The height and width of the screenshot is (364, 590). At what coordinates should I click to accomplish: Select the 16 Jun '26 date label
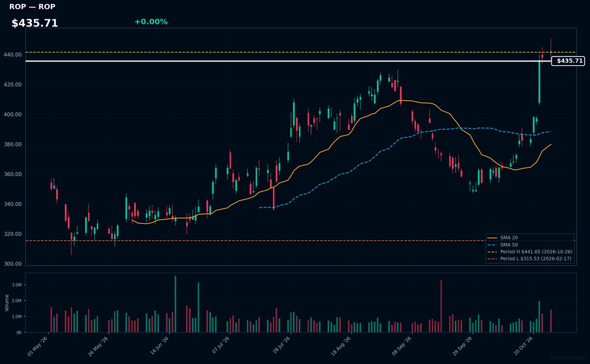(x=159, y=345)
